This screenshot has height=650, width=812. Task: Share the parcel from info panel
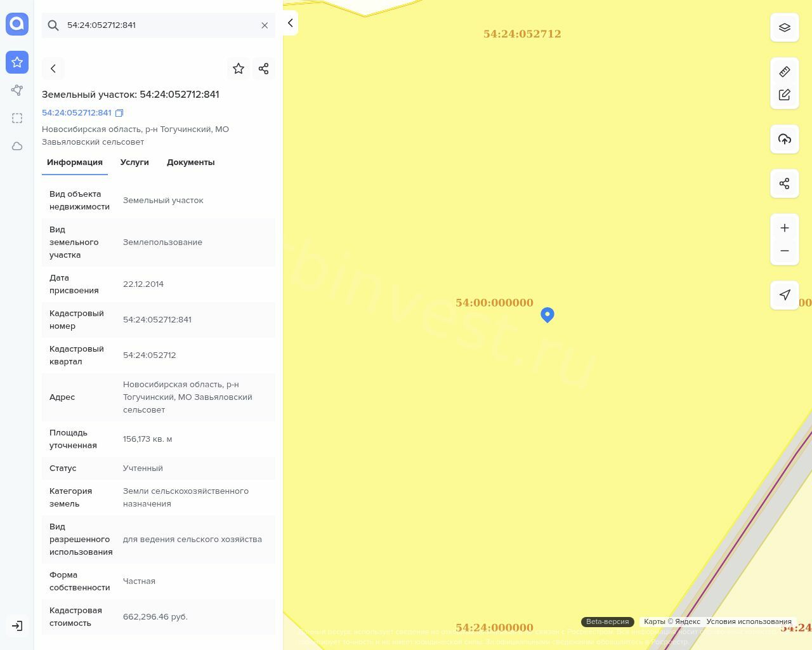tap(264, 69)
